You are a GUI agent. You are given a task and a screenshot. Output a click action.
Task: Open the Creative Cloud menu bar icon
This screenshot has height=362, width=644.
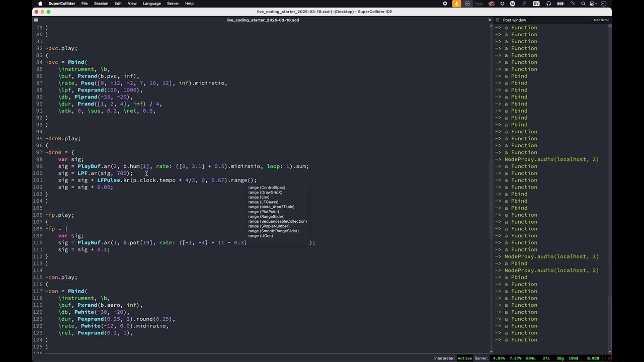(492, 4)
